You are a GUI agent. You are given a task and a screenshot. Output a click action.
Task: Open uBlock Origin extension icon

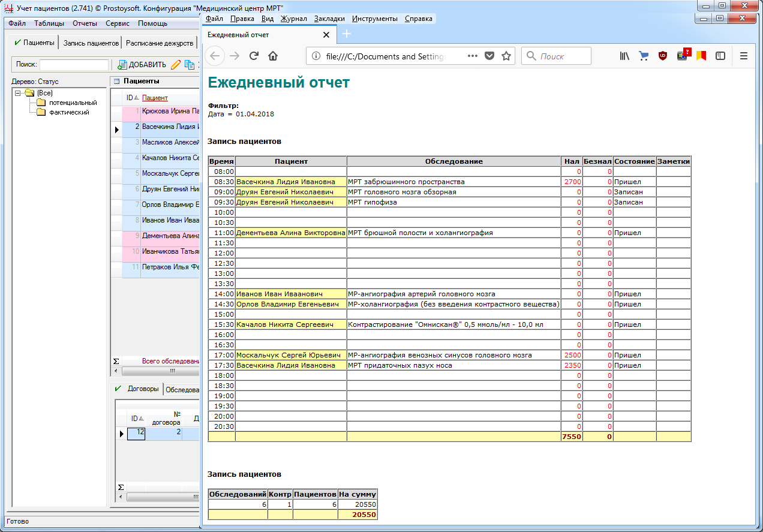point(663,56)
